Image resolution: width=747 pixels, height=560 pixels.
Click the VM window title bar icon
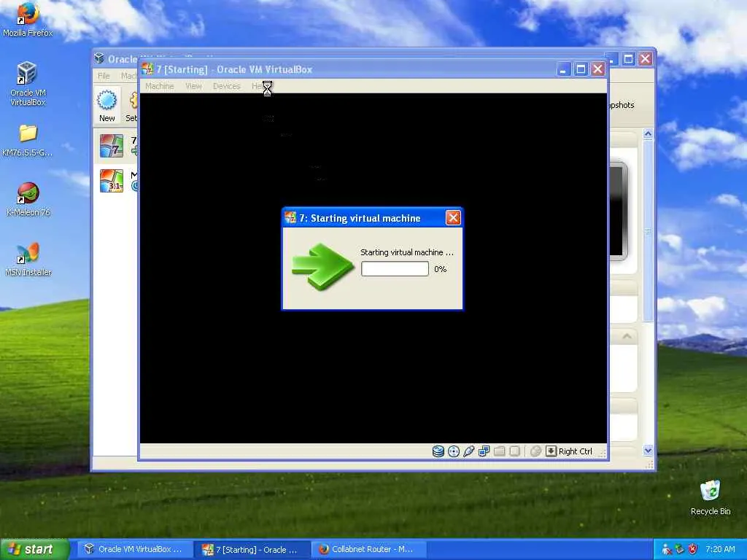[147, 69]
